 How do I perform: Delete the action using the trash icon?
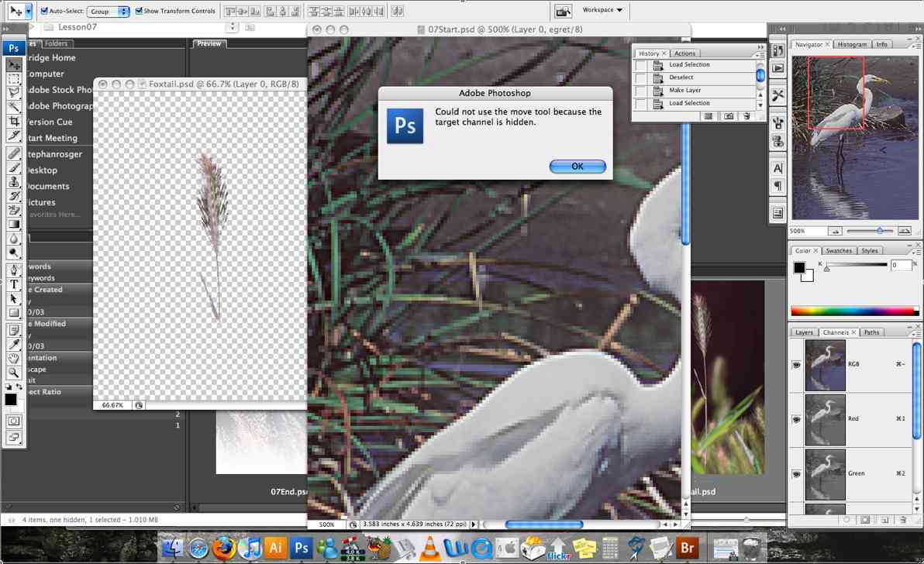(x=746, y=116)
